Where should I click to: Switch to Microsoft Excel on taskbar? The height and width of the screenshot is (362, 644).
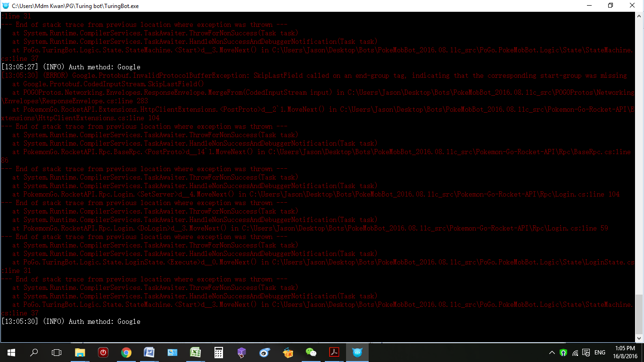coord(195,352)
